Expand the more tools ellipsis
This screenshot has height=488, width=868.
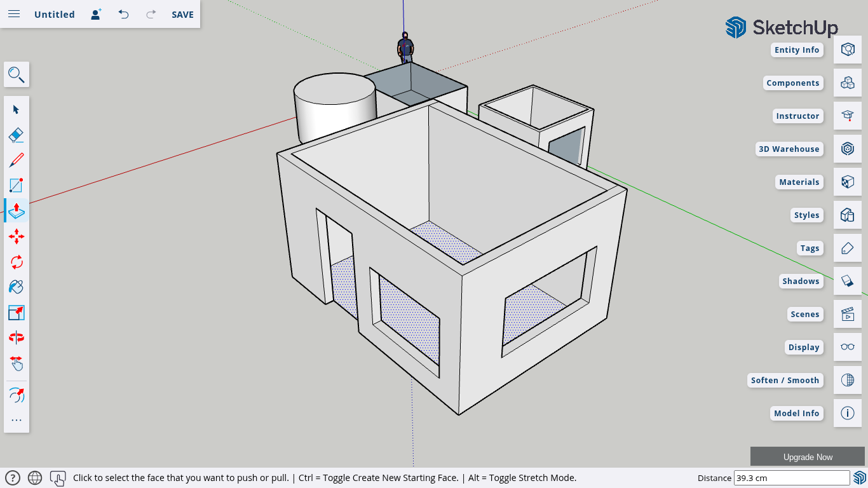click(x=17, y=420)
